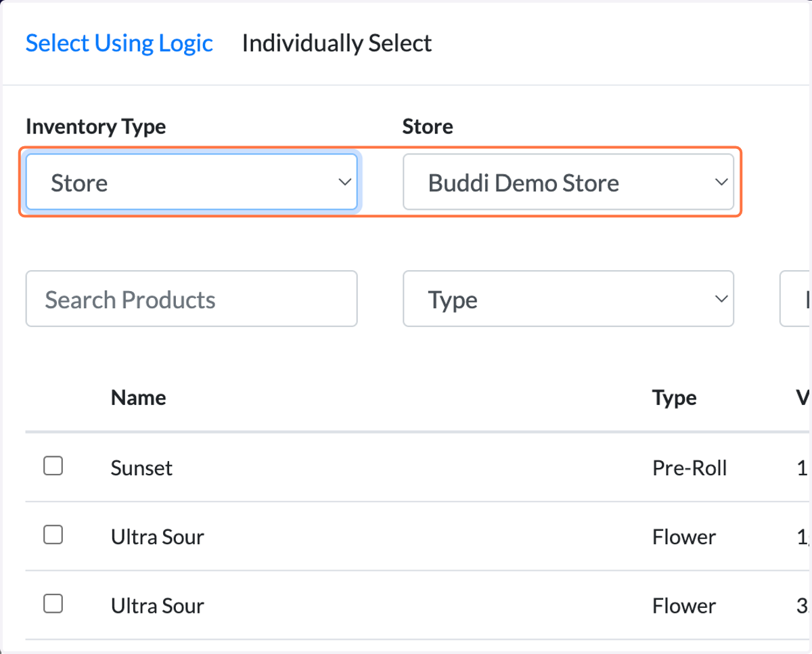Focus the Search Products field

191,299
